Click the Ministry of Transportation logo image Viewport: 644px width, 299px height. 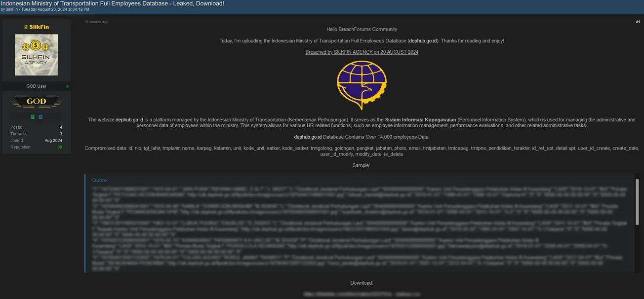pyautogui.click(x=362, y=85)
